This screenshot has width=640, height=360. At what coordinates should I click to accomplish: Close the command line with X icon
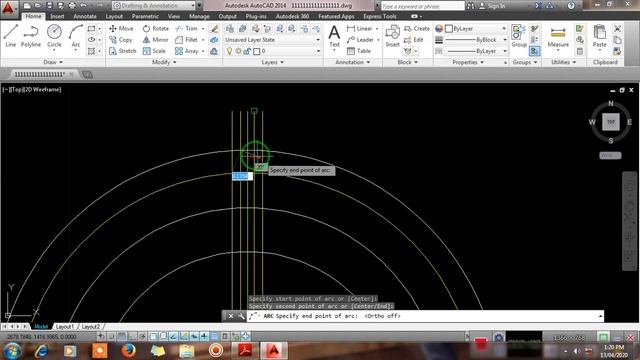(x=231, y=316)
